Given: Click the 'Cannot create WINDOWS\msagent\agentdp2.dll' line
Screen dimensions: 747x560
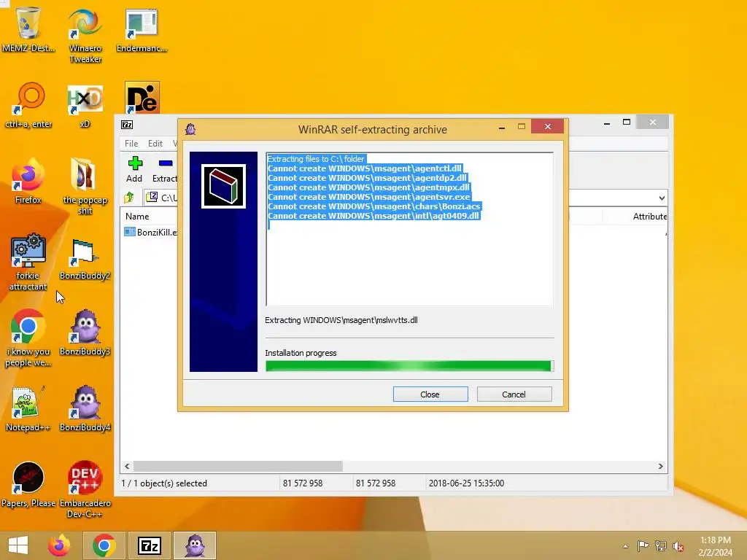Looking at the screenshot, I should pos(367,178).
